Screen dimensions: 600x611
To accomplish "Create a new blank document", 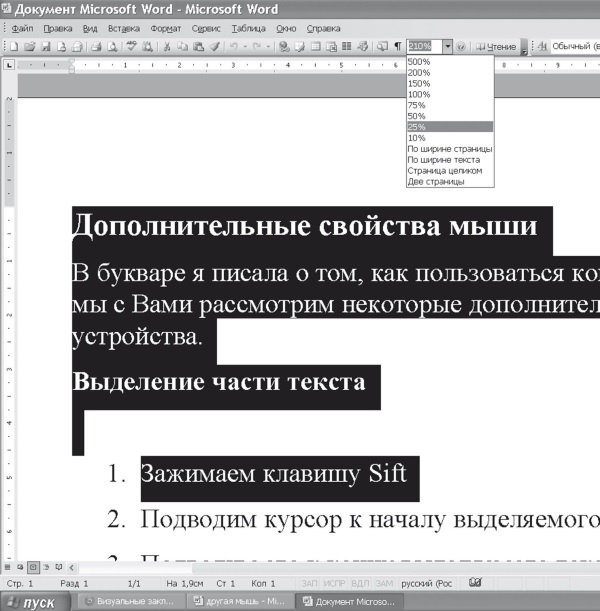I will [x=14, y=47].
